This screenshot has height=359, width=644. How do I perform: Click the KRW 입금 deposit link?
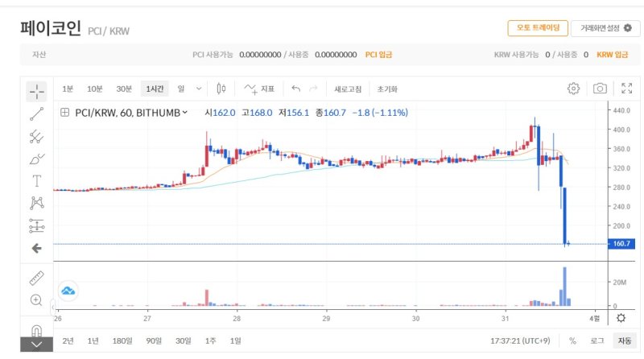[613, 55]
